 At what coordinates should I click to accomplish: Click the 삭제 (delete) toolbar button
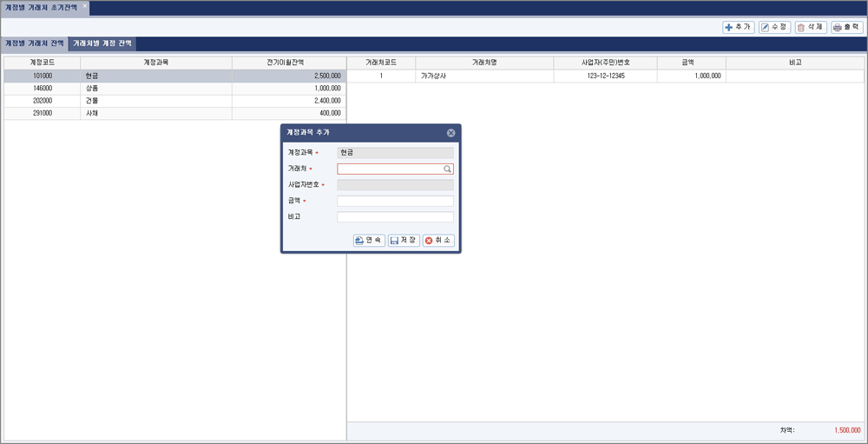click(x=811, y=27)
